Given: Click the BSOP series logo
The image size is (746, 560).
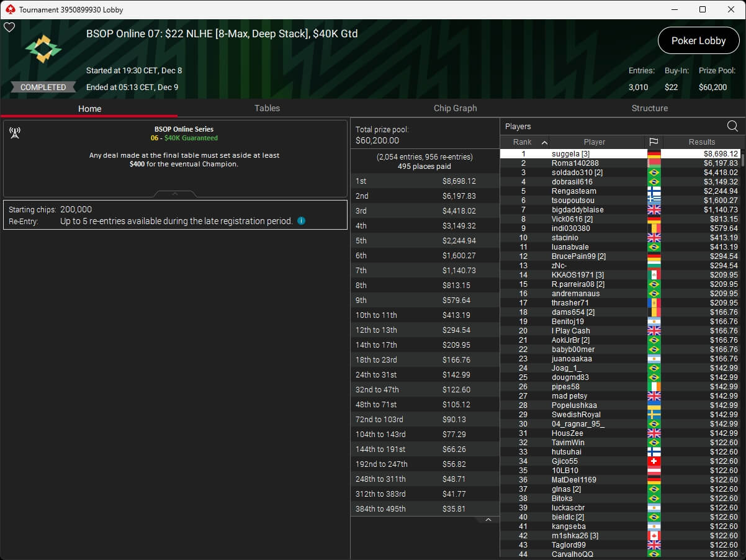Looking at the screenshot, I should click(43, 48).
